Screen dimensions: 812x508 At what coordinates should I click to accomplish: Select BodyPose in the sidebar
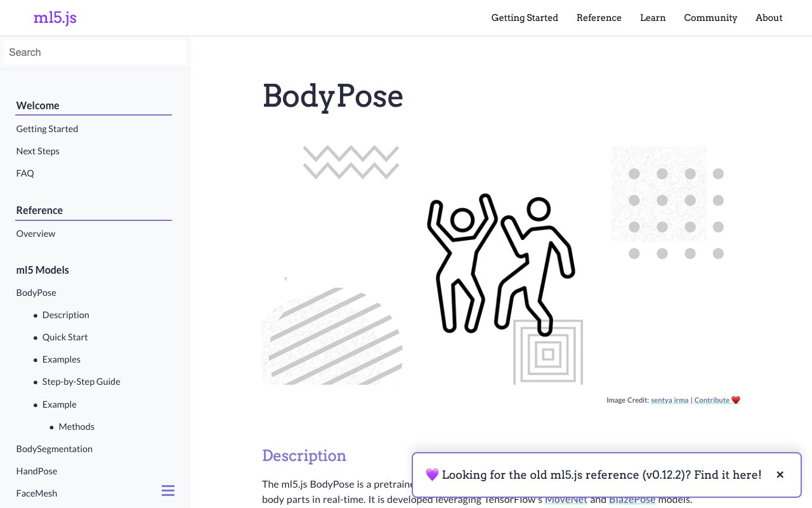(36, 293)
